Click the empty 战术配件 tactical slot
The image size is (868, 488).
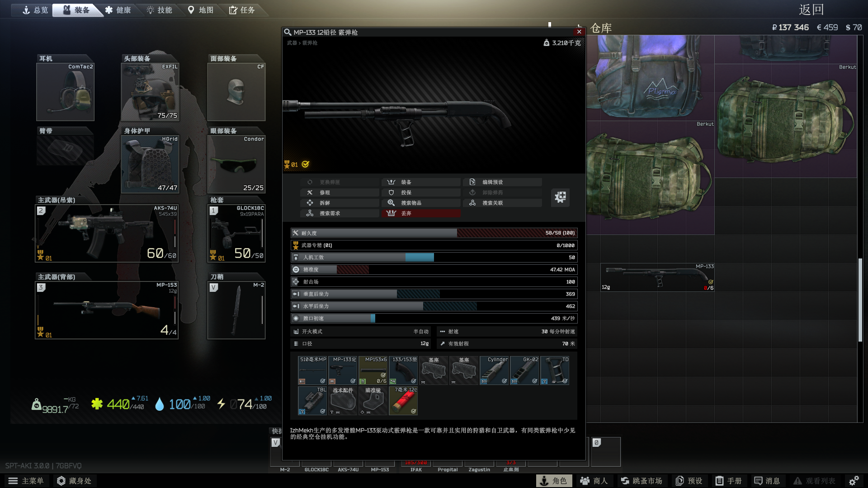pos(343,400)
